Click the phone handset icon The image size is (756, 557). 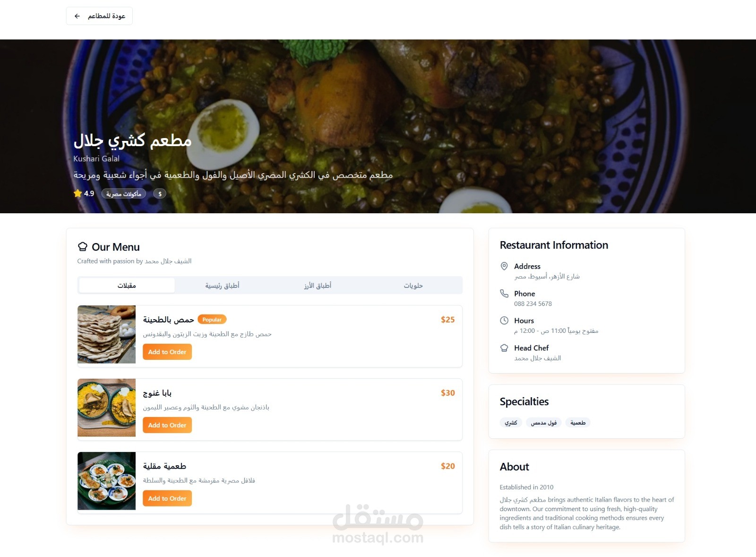504,294
